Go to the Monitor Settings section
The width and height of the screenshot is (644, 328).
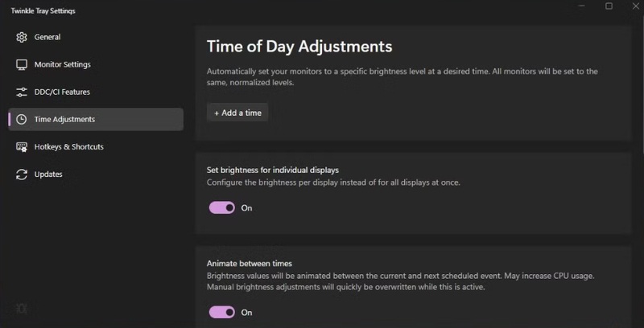[x=62, y=64]
